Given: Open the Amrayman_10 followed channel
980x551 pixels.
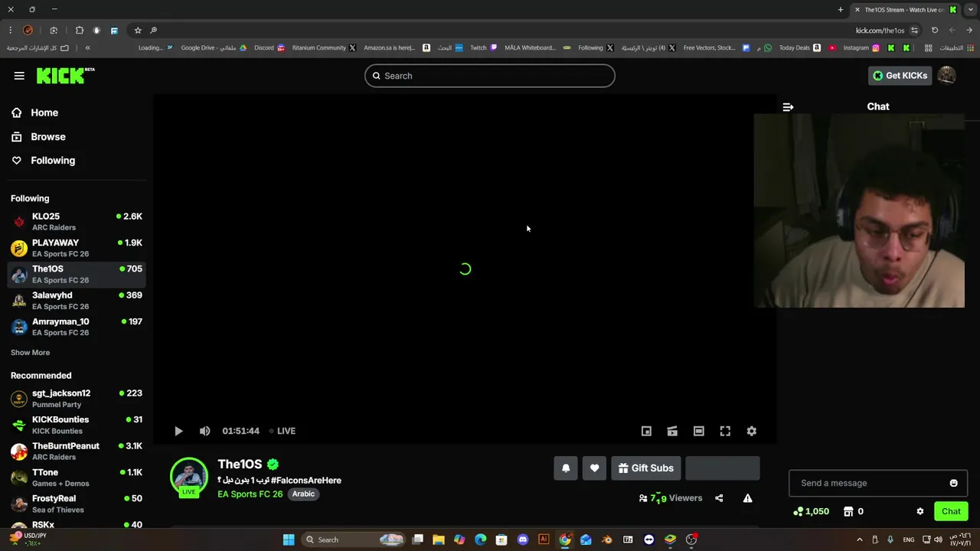Looking at the screenshot, I should [x=77, y=327].
